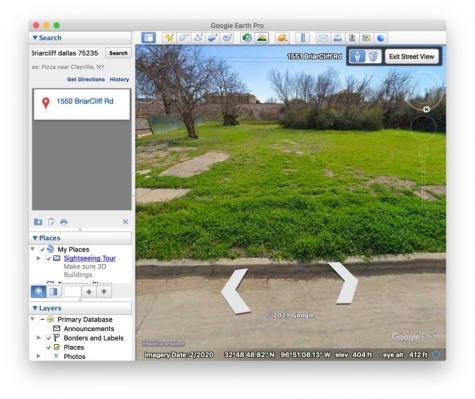
Task: Click the Imagery Date 2/2020 status text
Action: point(179,355)
